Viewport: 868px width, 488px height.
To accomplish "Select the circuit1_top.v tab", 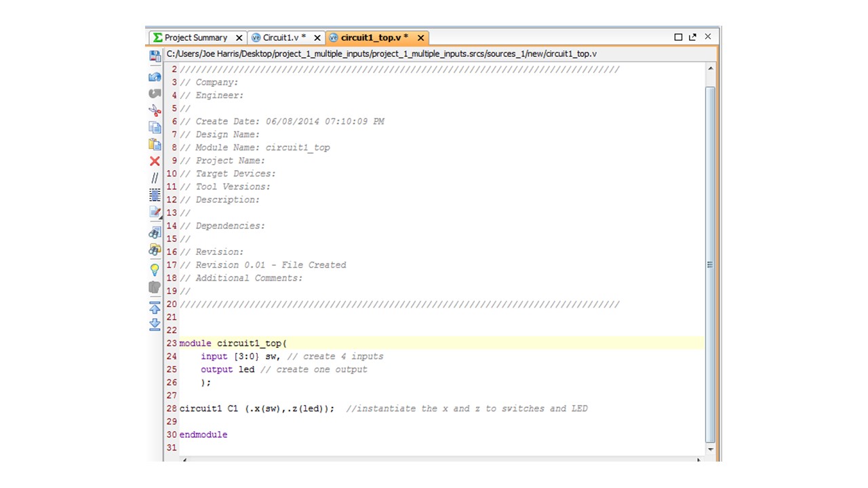I will [376, 37].
